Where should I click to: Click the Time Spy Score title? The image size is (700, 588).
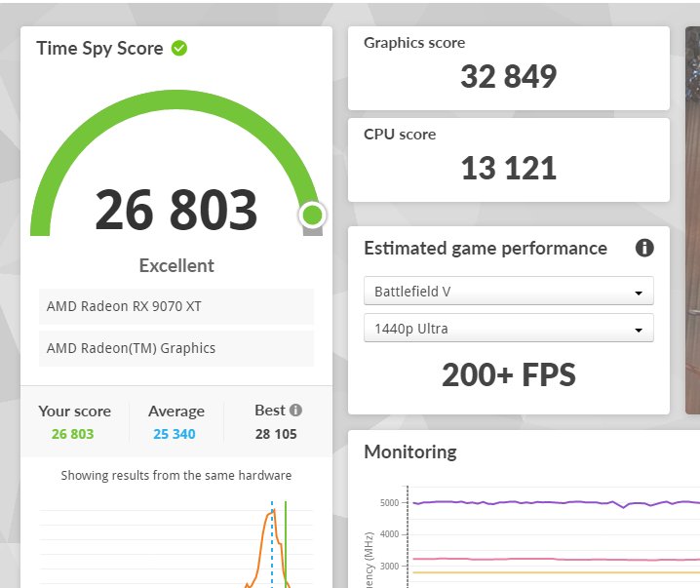coord(99,48)
